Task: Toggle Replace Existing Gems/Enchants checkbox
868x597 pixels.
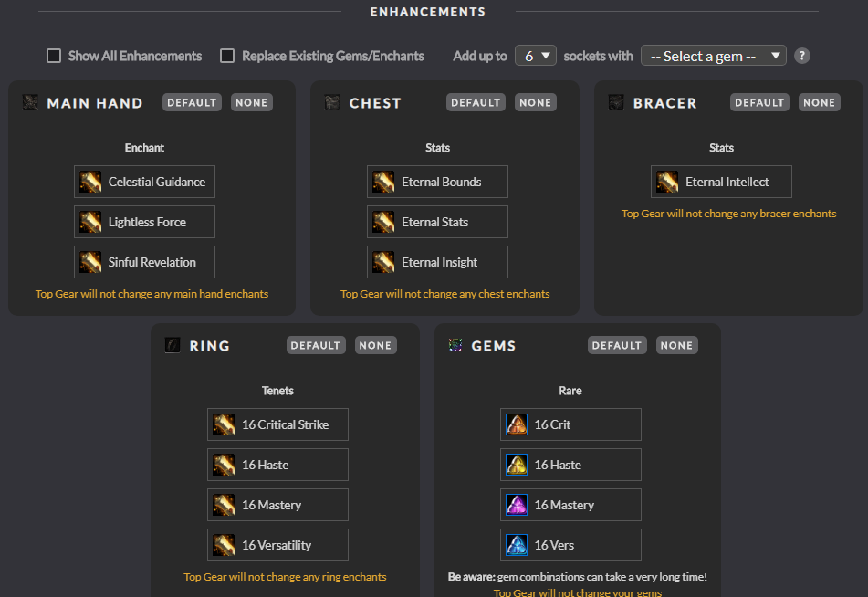Action: [x=227, y=56]
